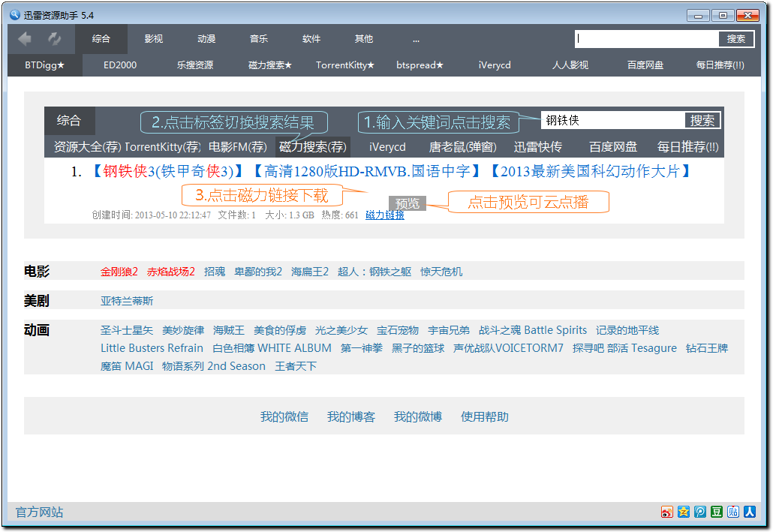Select the BTDigg★ source tab
This screenshot has height=532, width=773.
coord(45,65)
